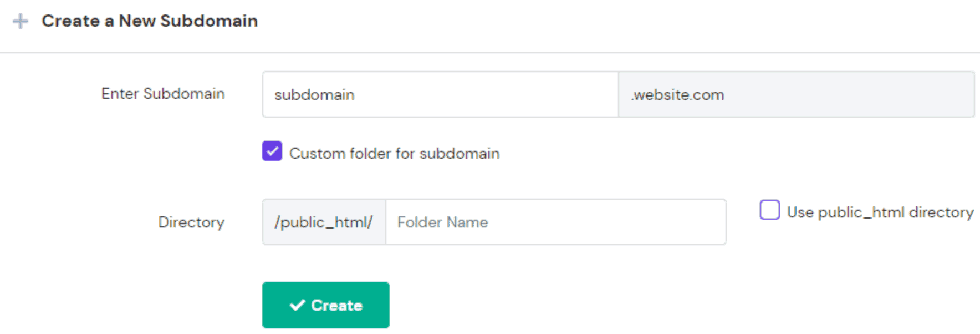Click the Directory field label
Image resolution: width=980 pixels, height=334 pixels.
tap(191, 222)
